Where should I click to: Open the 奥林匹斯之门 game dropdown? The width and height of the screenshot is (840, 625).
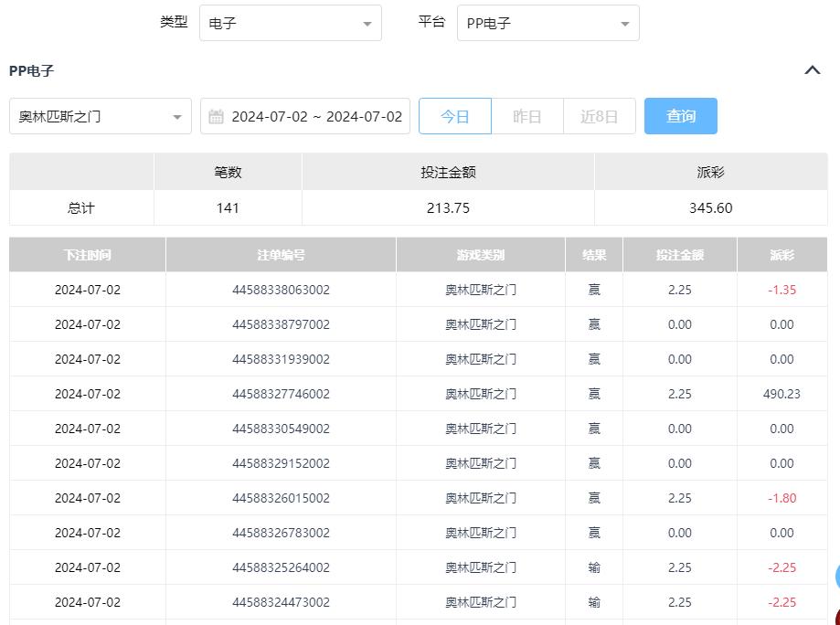[x=101, y=116]
